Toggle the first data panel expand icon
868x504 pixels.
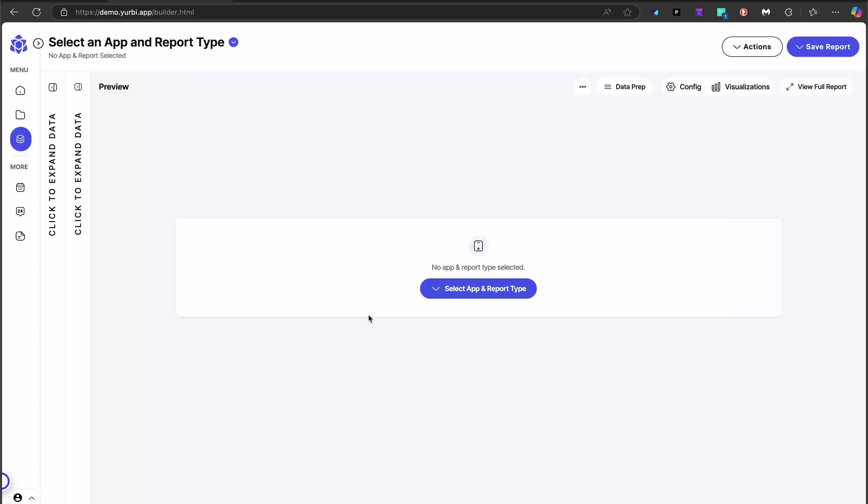click(53, 87)
